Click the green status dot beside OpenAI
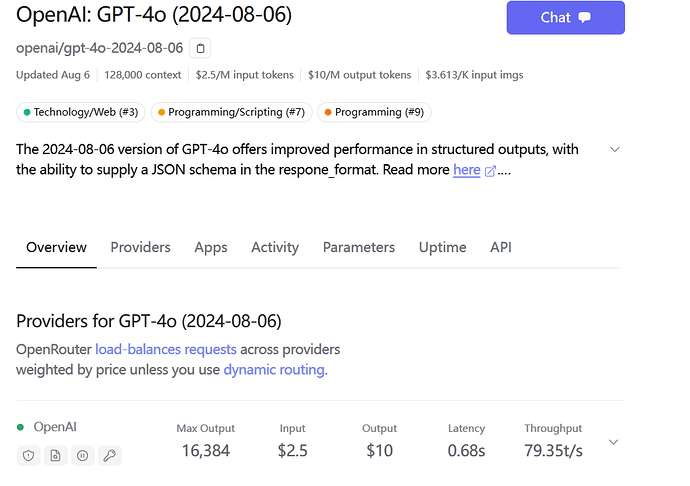690x486 pixels. (x=20, y=427)
